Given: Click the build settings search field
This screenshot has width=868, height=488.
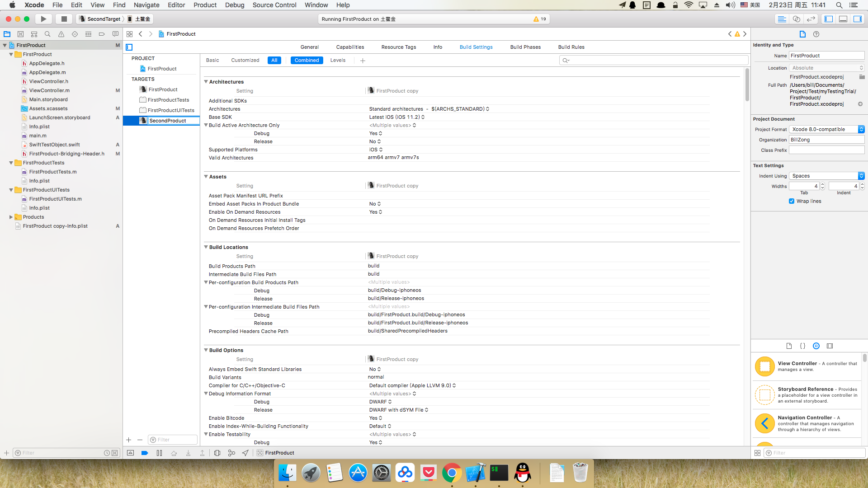Looking at the screenshot, I should pyautogui.click(x=653, y=60).
